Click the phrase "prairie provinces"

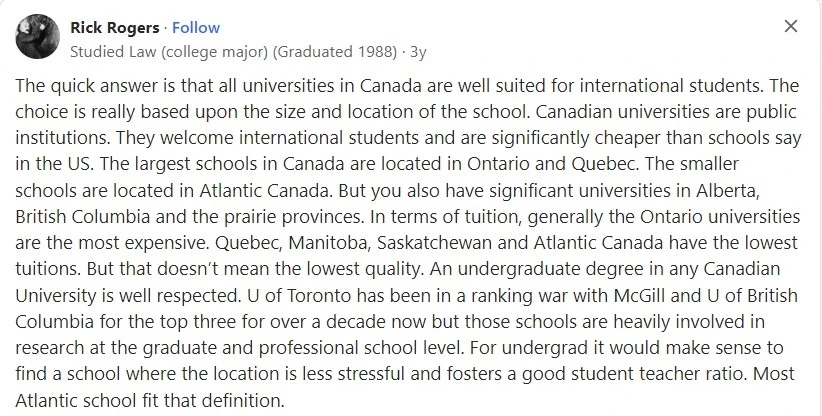288,217
